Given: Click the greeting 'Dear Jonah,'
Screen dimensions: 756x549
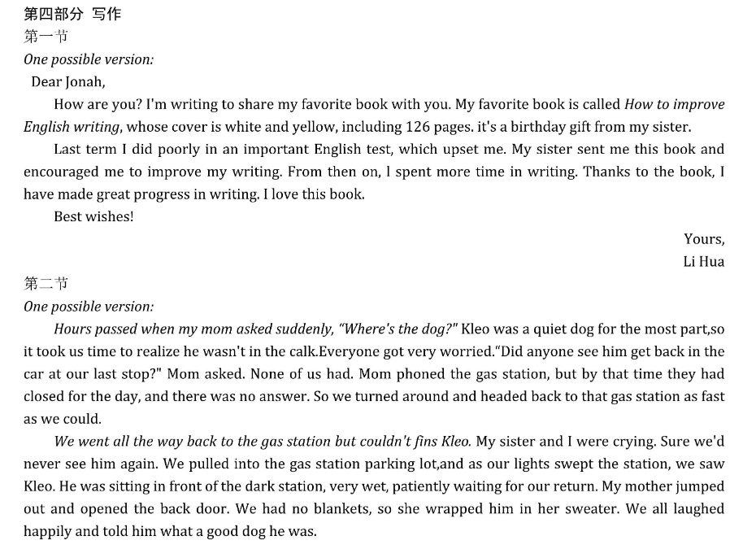Looking at the screenshot, I should point(68,82).
